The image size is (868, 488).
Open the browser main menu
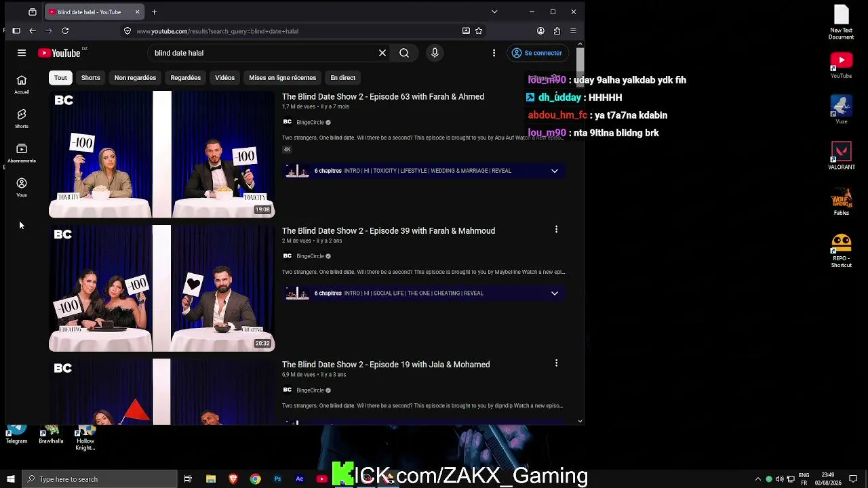[573, 30]
